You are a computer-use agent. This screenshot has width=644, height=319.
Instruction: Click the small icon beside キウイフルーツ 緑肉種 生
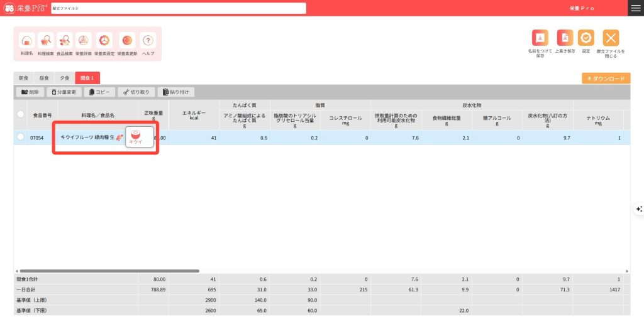119,138
